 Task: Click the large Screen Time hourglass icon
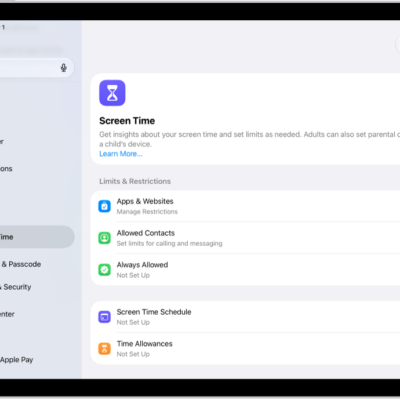point(112,93)
